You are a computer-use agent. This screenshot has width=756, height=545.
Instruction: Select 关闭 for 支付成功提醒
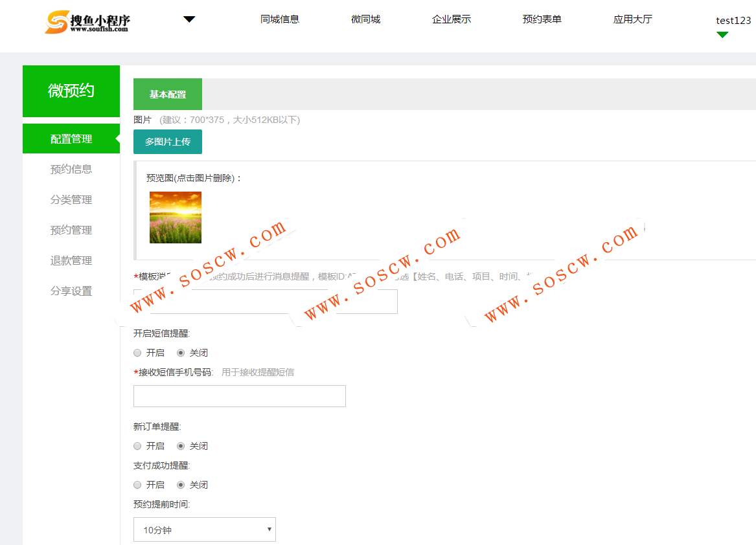click(181, 485)
